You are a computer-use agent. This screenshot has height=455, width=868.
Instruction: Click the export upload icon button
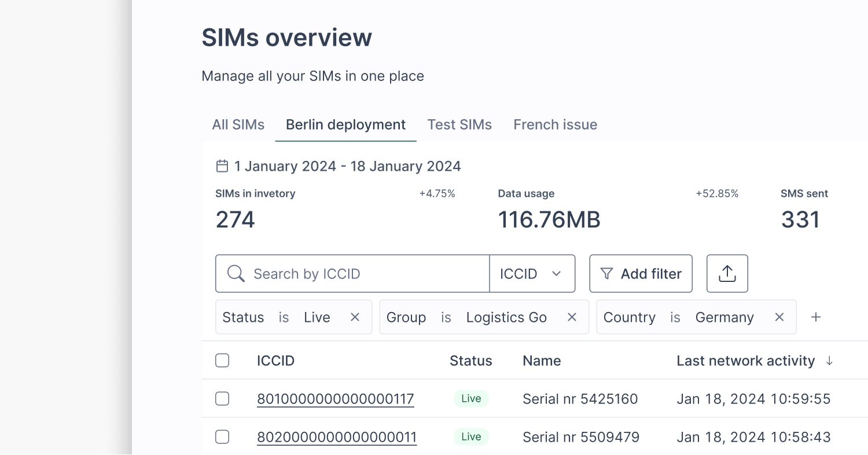click(727, 274)
